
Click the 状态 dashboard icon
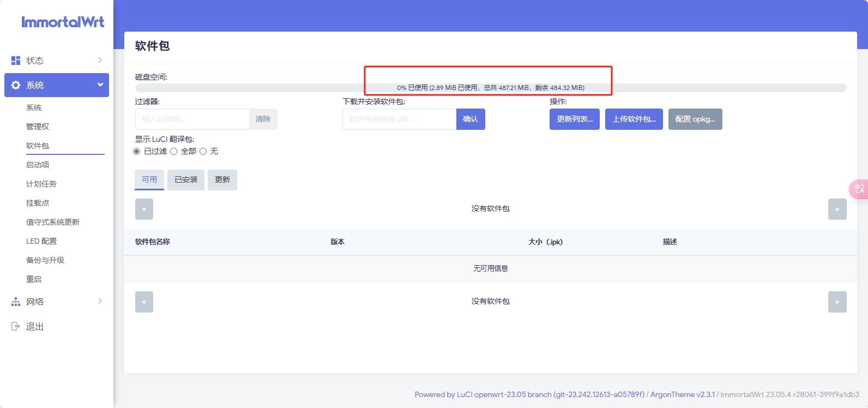pyautogui.click(x=16, y=61)
